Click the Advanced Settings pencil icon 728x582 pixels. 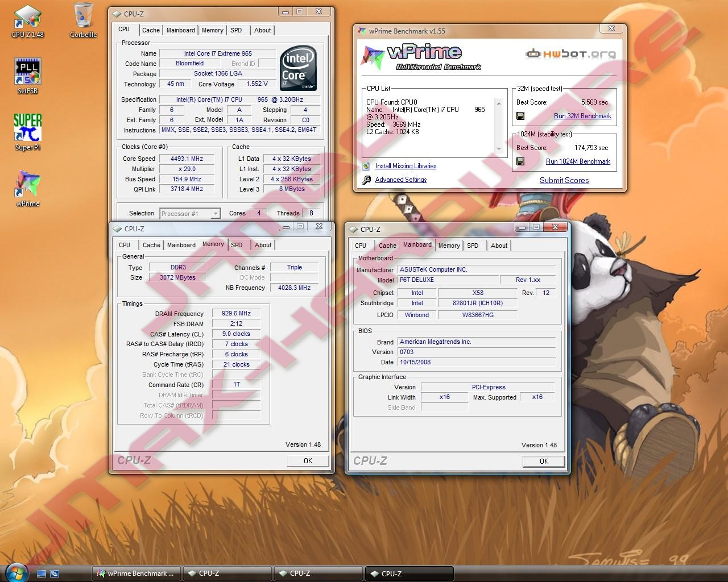click(366, 180)
